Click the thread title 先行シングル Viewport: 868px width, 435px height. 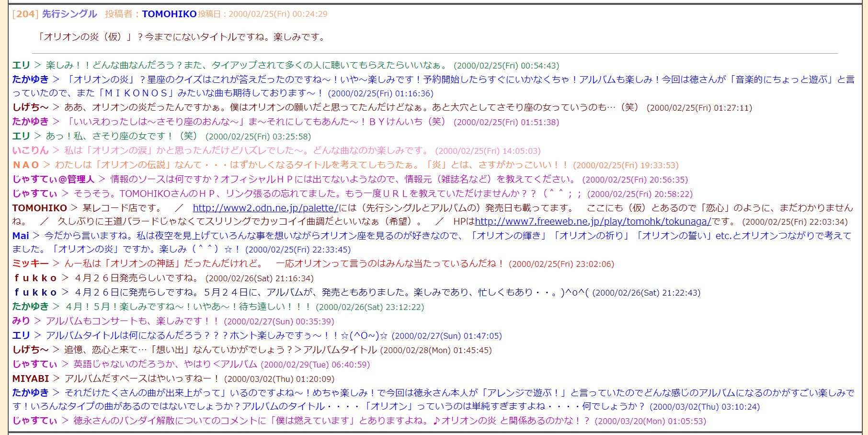tap(69, 14)
